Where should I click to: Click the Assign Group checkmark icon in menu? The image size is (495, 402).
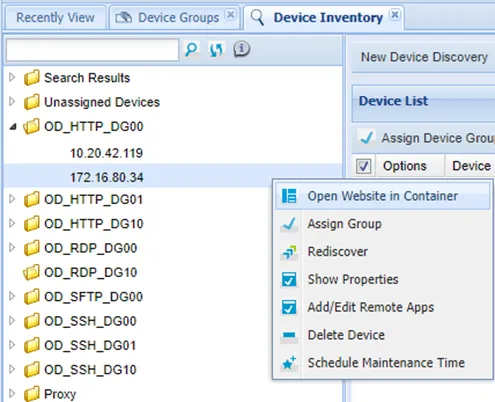289,224
